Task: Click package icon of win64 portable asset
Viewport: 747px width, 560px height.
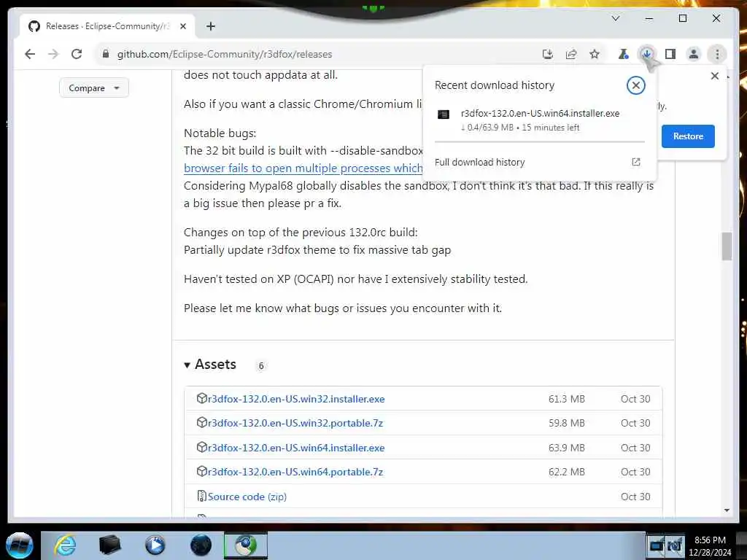Action: [x=201, y=471]
